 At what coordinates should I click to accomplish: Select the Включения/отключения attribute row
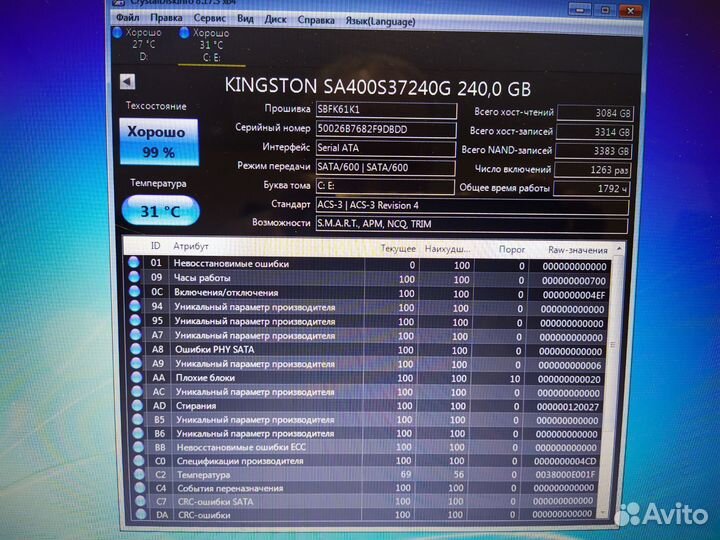point(367,293)
